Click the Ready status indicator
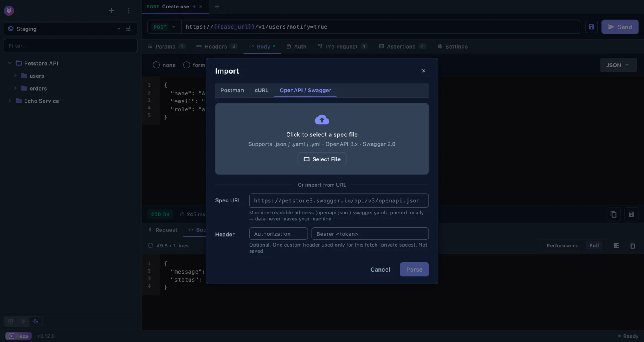This screenshot has height=342, width=644. 628,336
